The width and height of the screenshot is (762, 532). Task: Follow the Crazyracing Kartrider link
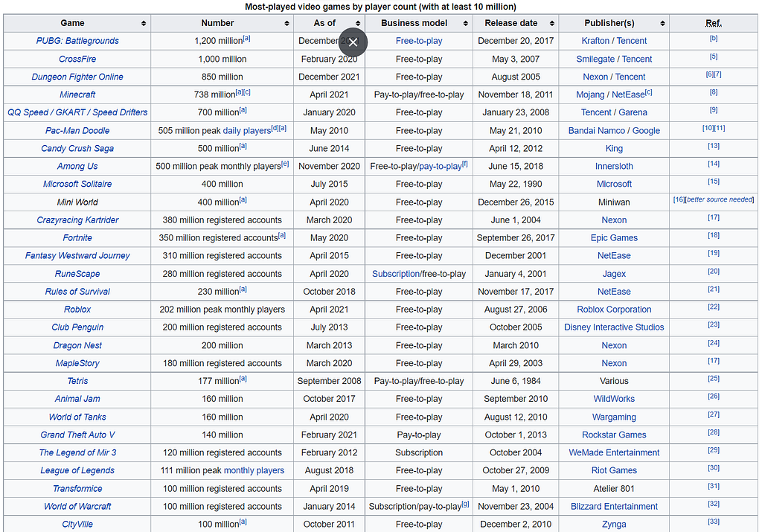click(x=77, y=220)
